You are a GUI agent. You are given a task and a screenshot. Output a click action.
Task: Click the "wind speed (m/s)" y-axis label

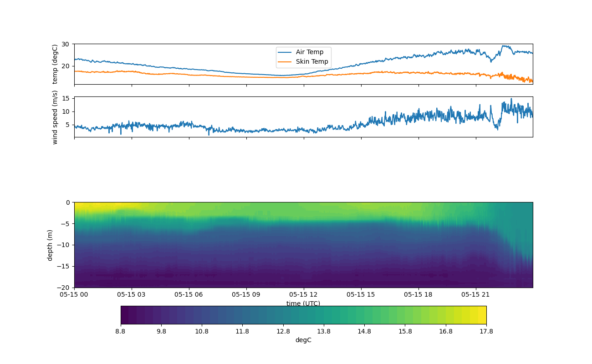pos(55,117)
